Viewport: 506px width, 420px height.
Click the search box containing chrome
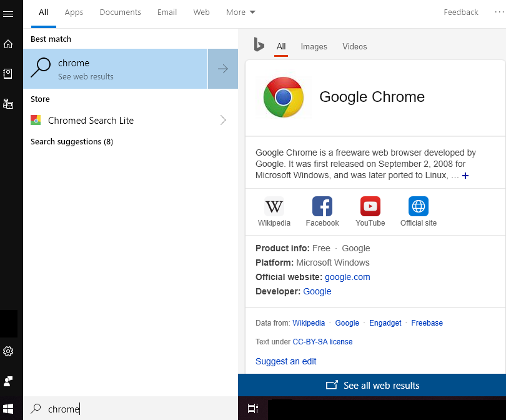click(131, 409)
